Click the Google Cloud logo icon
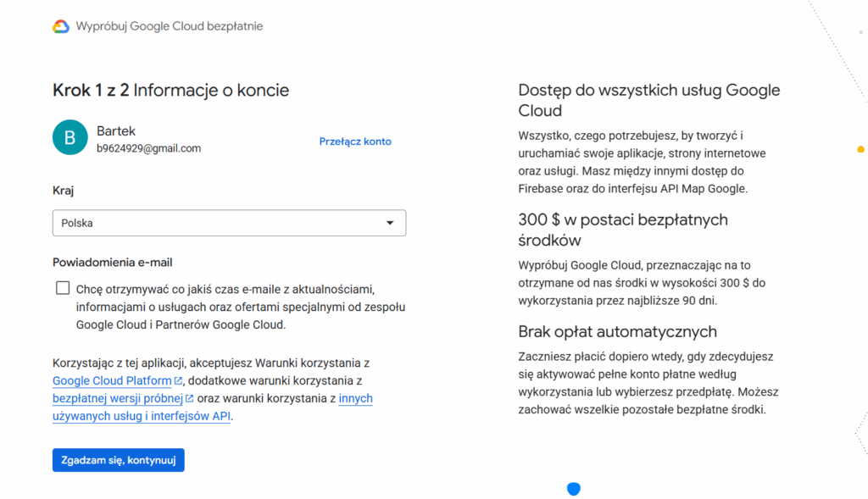Screen dimensions: 868x499 point(61,26)
